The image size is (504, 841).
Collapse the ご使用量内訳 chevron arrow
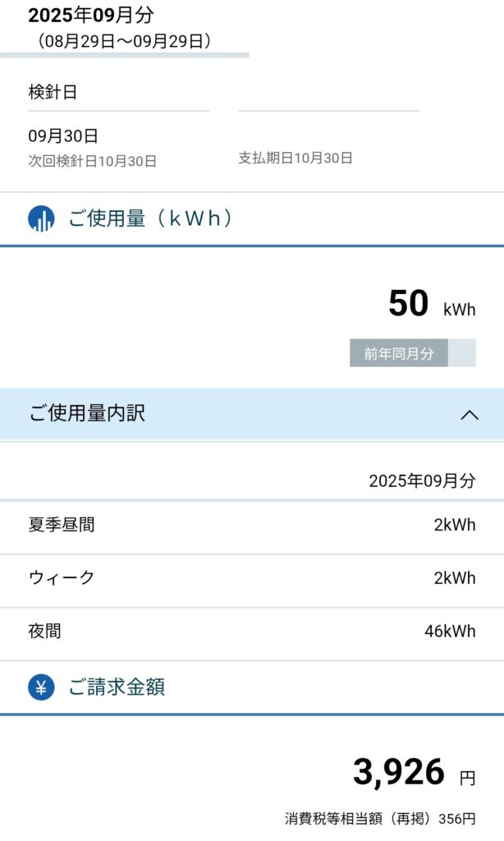[470, 415]
